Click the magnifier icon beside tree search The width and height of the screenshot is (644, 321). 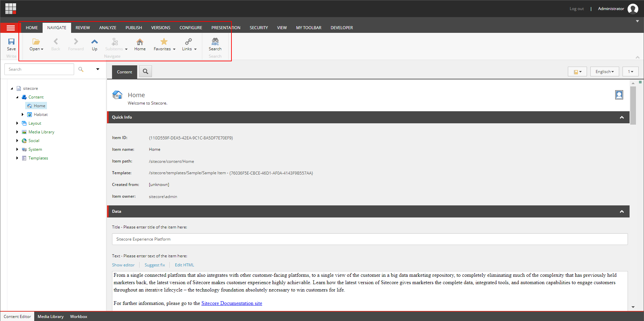(x=81, y=69)
